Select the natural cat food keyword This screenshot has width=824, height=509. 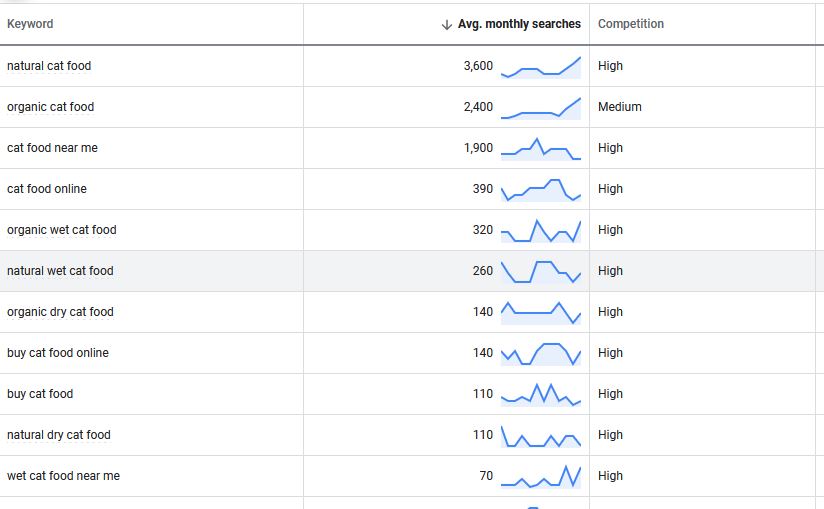(49, 66)
